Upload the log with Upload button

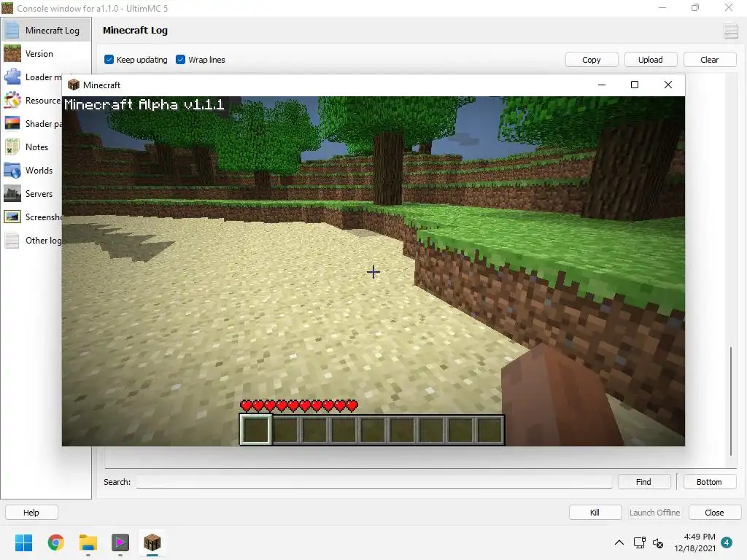pos(650,60)
